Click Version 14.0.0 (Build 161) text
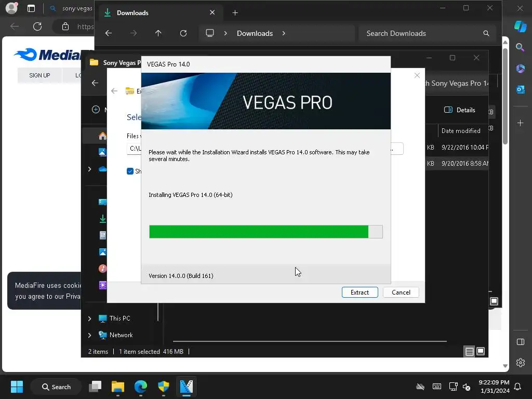532x399 pixels. tap(181, 276)
